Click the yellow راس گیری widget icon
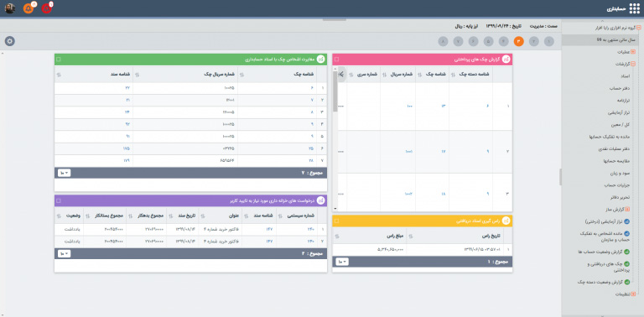 (506, 221)
